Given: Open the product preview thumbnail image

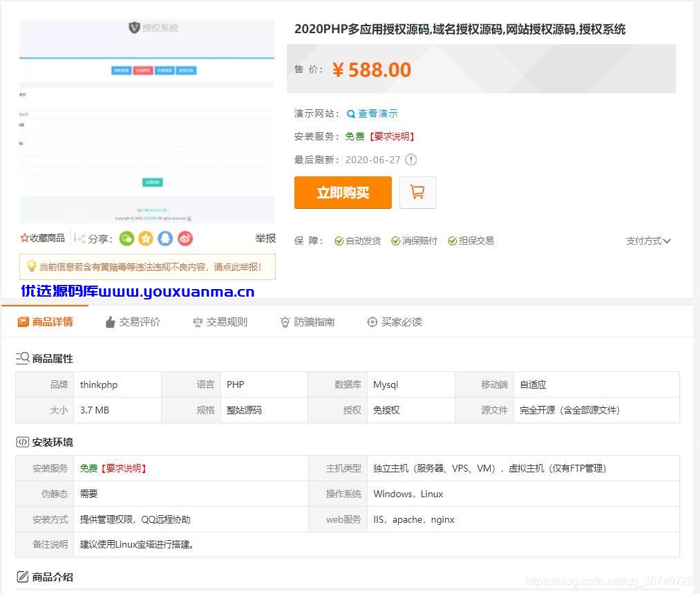Looking at the screenshot, I should tap(147, 121).
